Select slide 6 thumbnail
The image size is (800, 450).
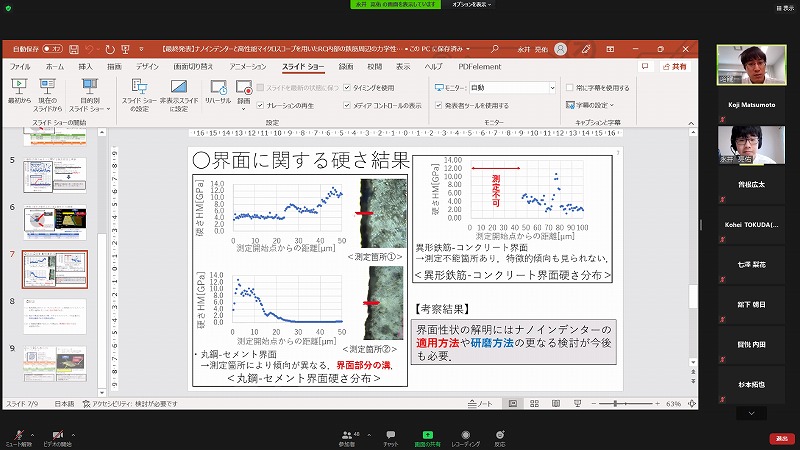pos(55,222)
